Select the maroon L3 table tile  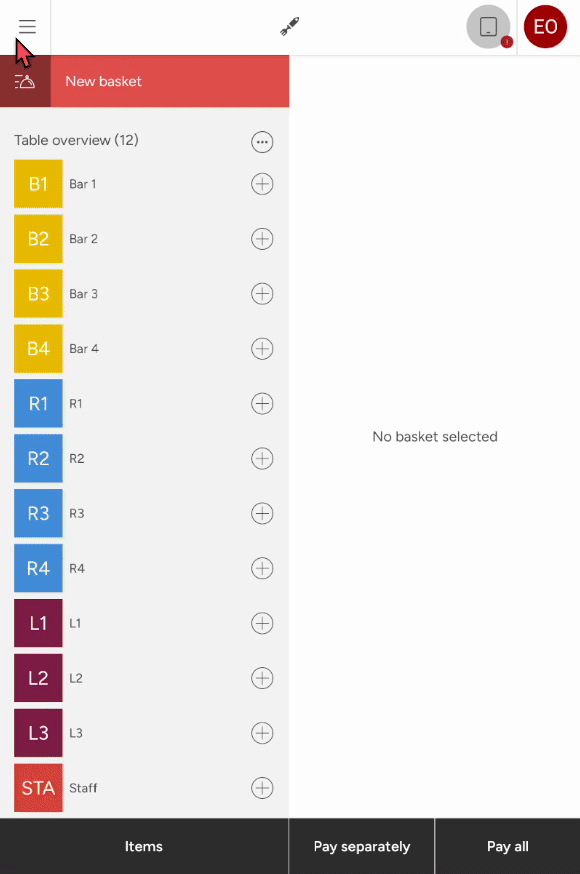tap(38, 733)
